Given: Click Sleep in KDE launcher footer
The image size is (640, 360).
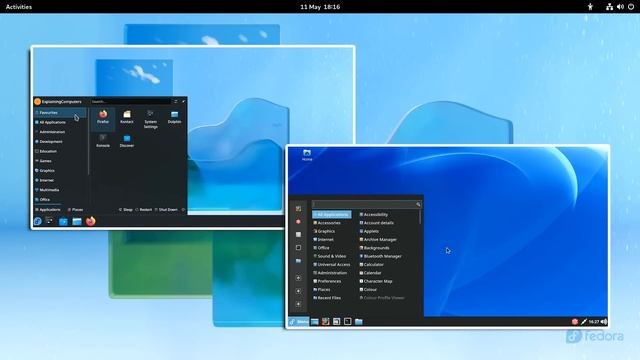Looking at the screenshot, I should point(126,209).
